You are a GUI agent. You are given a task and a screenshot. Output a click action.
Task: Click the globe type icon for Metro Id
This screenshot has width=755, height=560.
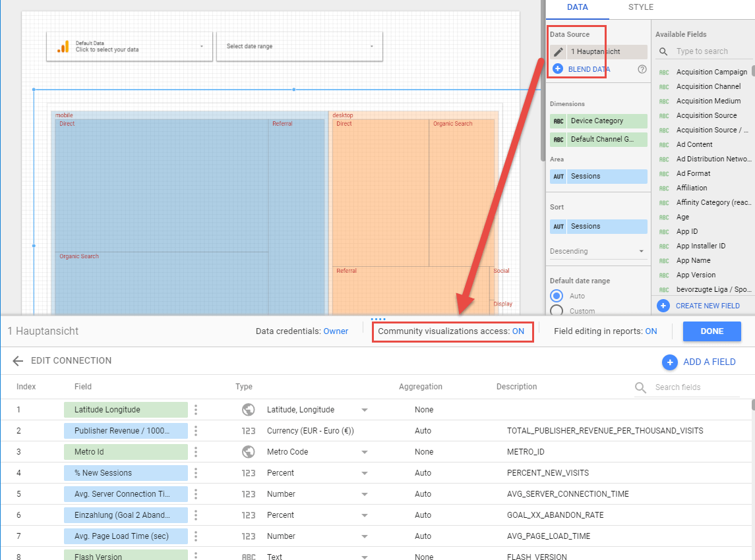248,452
